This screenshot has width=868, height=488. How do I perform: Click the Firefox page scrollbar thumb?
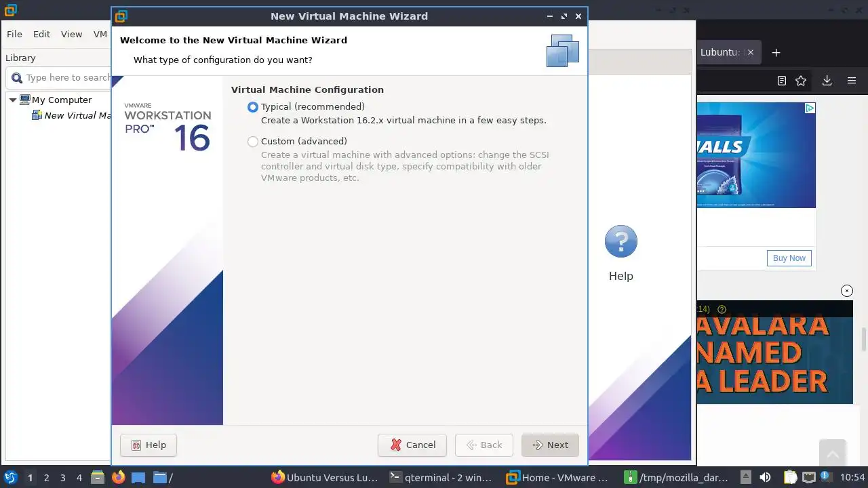[x=863, y=338]
